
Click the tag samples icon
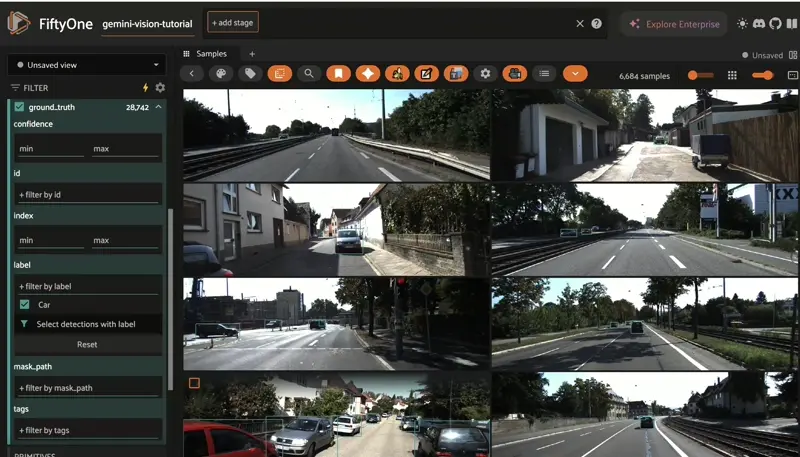coord(250,74)
